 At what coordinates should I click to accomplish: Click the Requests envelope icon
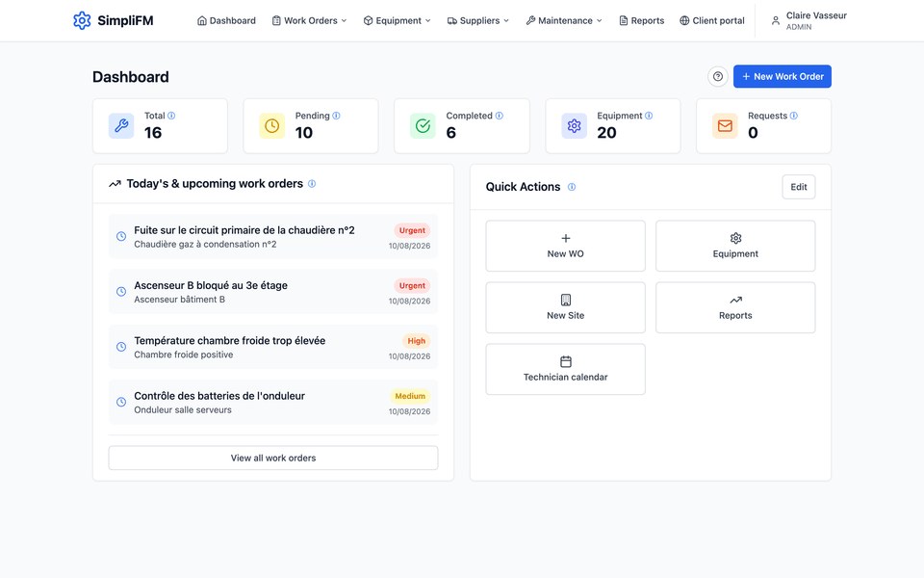(x=725, y=125)
